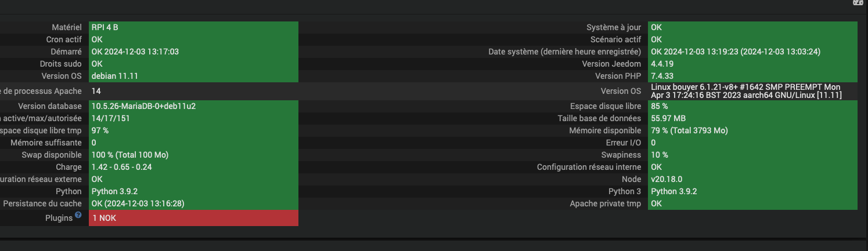Screen dimensions: 868x251
Task: Click the Plugins row label
Action: click(x=59, y=218)
